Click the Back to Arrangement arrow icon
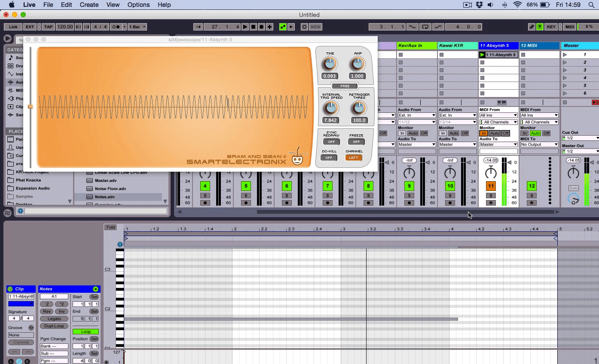 291,27
